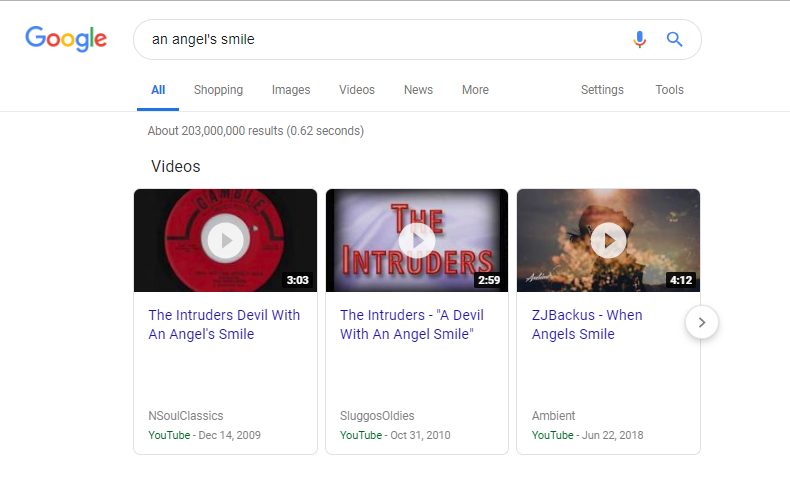Open "The Intruders Devil With An Angel's Smile" link

point(224,324)
